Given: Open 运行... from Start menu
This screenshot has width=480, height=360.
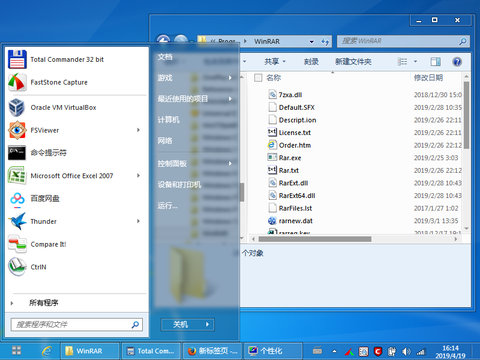Looking at the screenshot, I should coord(168,206).
